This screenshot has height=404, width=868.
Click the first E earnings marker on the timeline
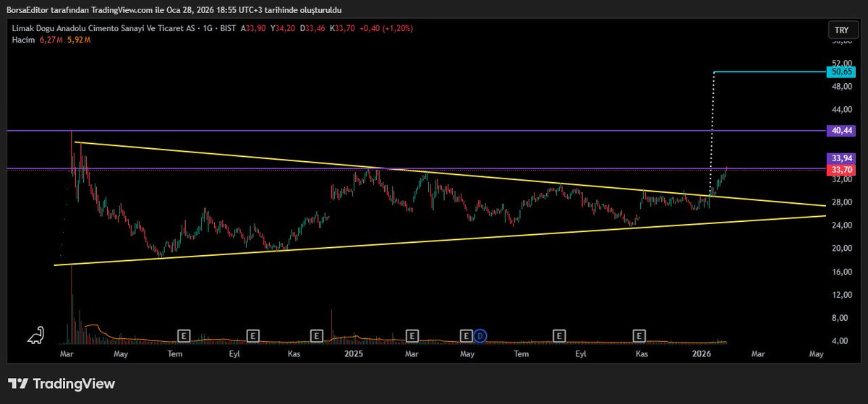pos(184,335)
